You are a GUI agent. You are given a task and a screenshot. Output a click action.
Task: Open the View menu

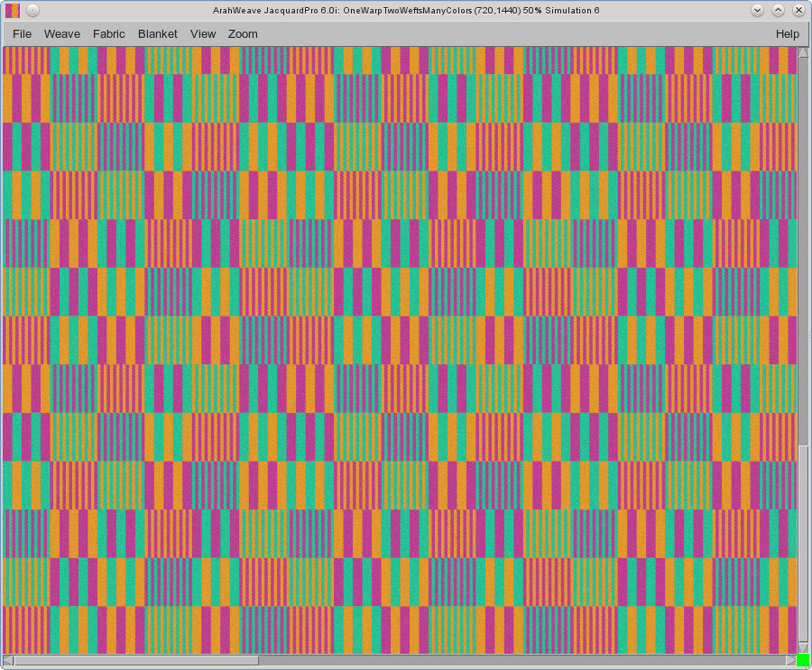[x=202, y=34]
